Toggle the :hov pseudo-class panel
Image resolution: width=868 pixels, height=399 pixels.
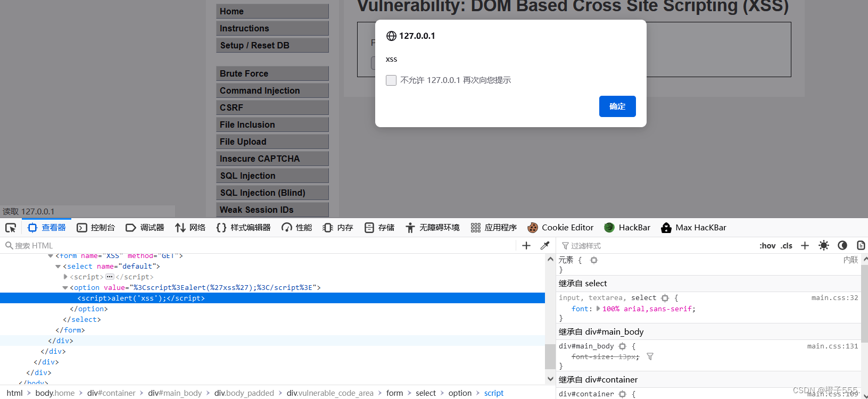tap(767, 246)
